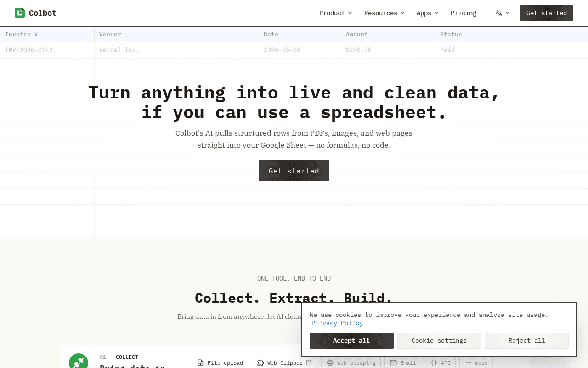Click the 'Status' column header
This screenshot has width=588, height=368.
(512, 34)
